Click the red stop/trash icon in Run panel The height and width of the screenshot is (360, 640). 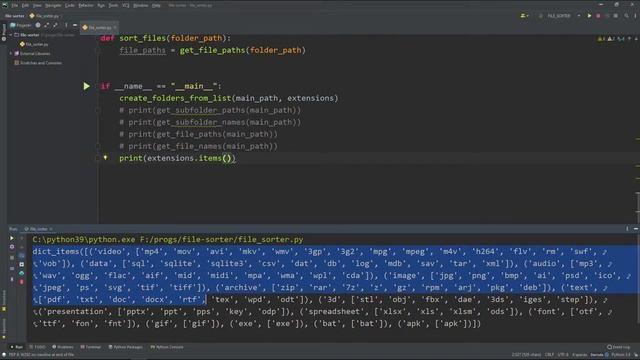coord(22,282)
